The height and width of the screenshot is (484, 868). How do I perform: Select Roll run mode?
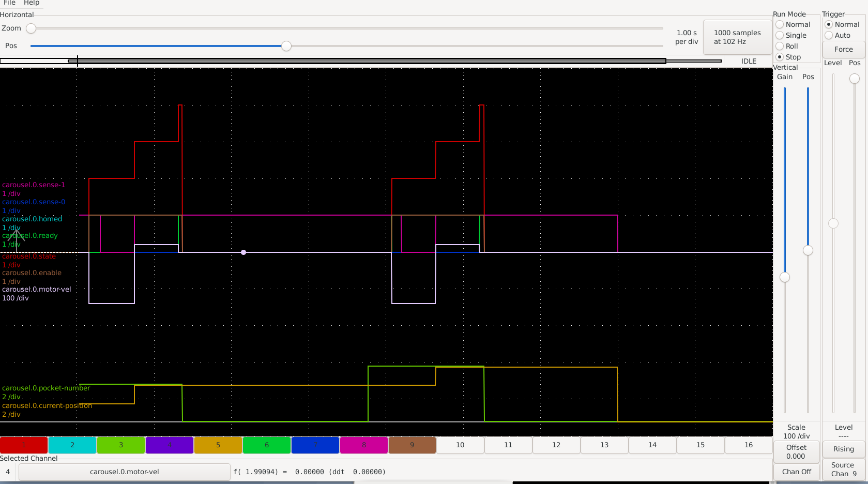click(x=787, y=46)
